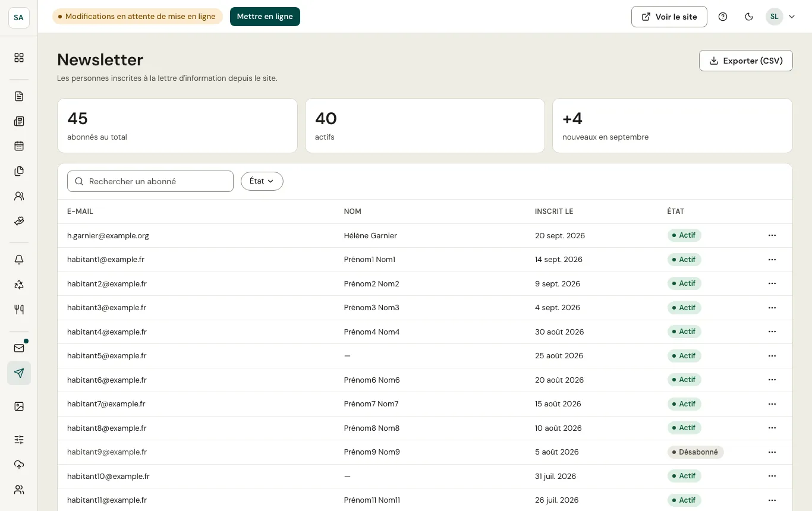Click the habitant10@example.fr email

click(108, 477)
